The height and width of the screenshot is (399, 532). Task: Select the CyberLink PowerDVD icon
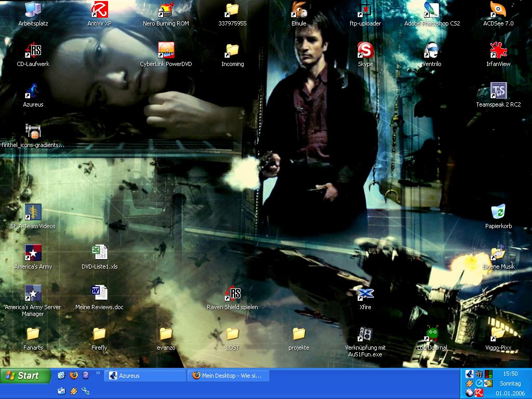coord(166,50)
